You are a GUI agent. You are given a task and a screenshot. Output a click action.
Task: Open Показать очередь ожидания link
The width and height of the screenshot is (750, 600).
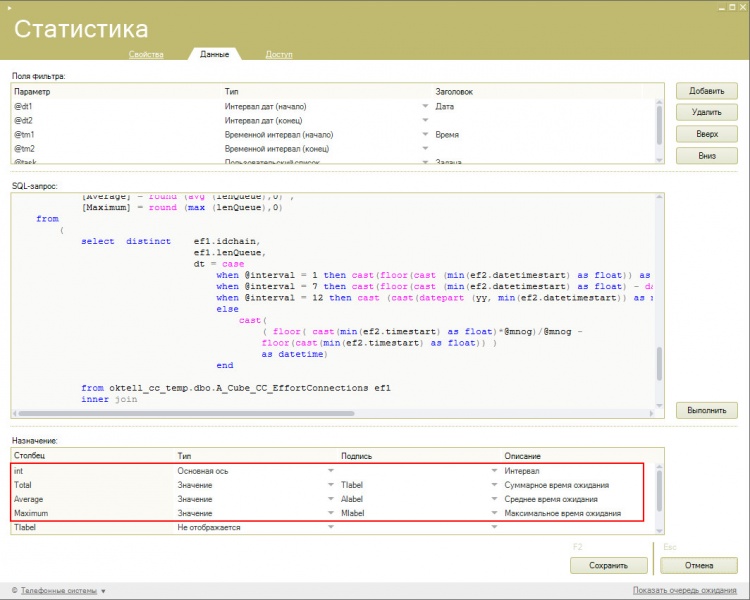pos(684,590)
